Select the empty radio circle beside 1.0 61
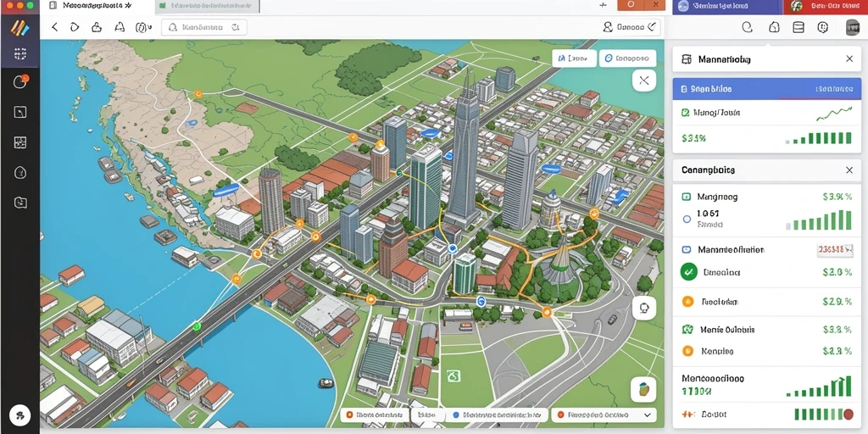Viewport: 868px width, 434px height. [687, 220]
